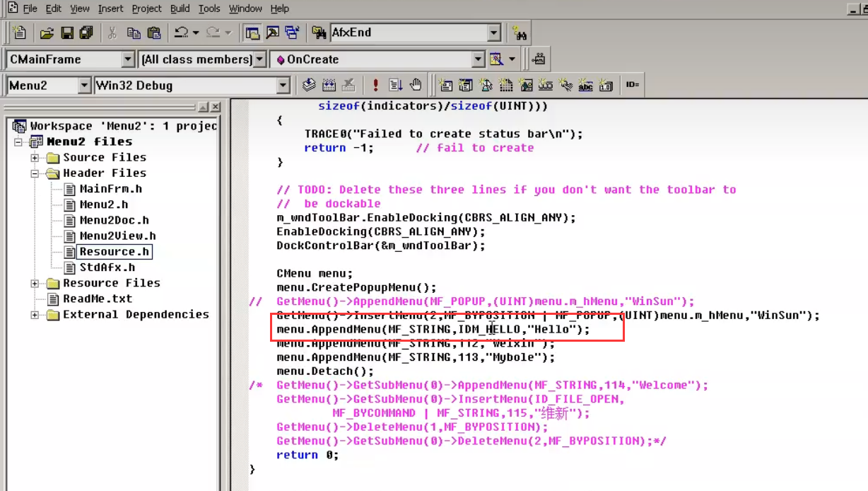
Task: Open the Build menu
Action: 180,8
